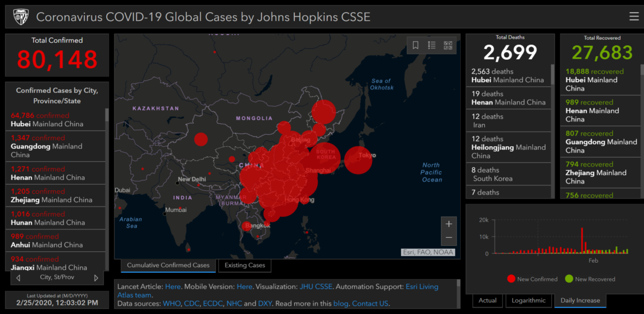Select Hunan 1,016 confirmed row
Screen dimensions: 644x314
click(55, 218)
